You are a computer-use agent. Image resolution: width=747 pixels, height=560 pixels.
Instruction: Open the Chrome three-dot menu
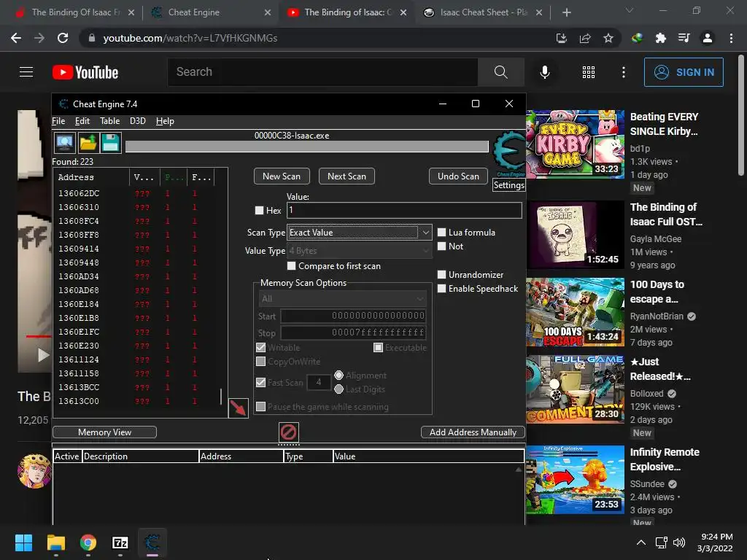pyautogui.click(x=731, y=38)
